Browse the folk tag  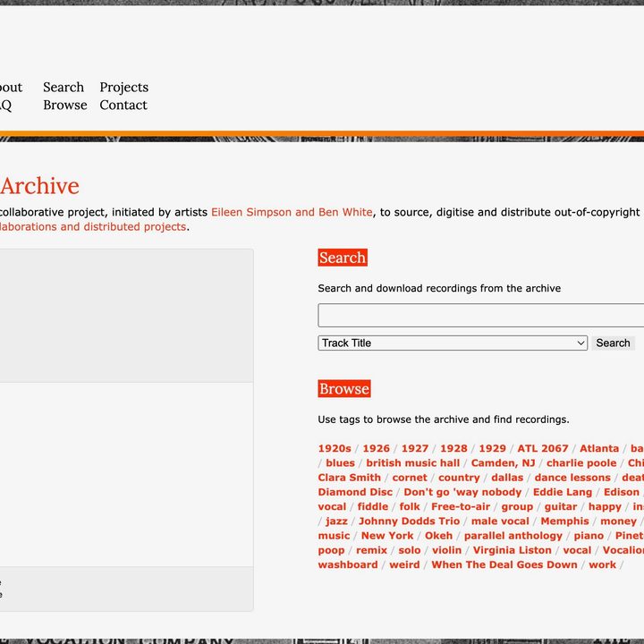410,507
